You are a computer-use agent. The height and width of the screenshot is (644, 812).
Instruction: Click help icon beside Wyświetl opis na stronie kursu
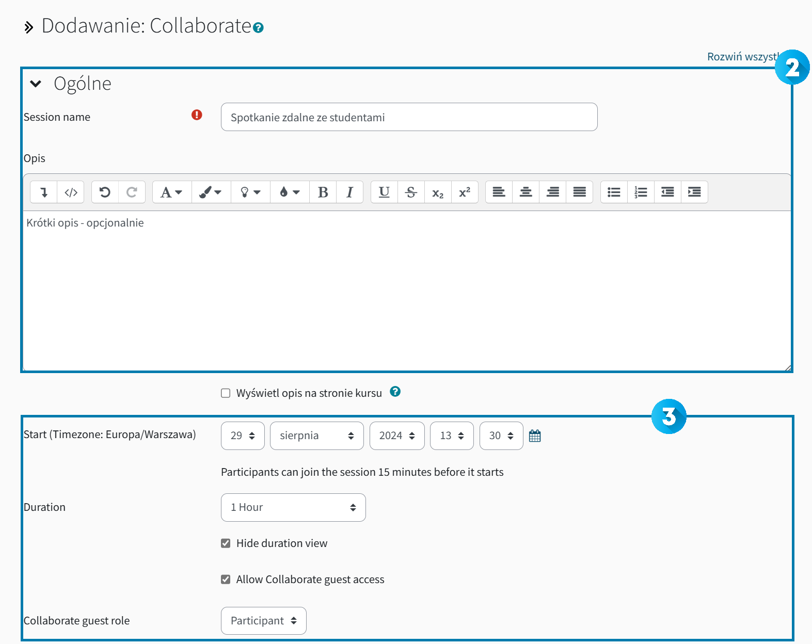(395, 392)
